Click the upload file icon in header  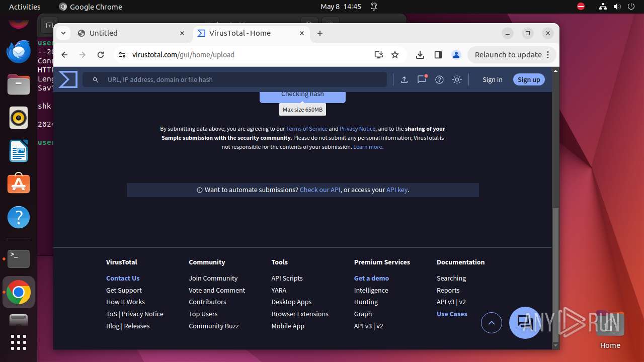(404, 79)
